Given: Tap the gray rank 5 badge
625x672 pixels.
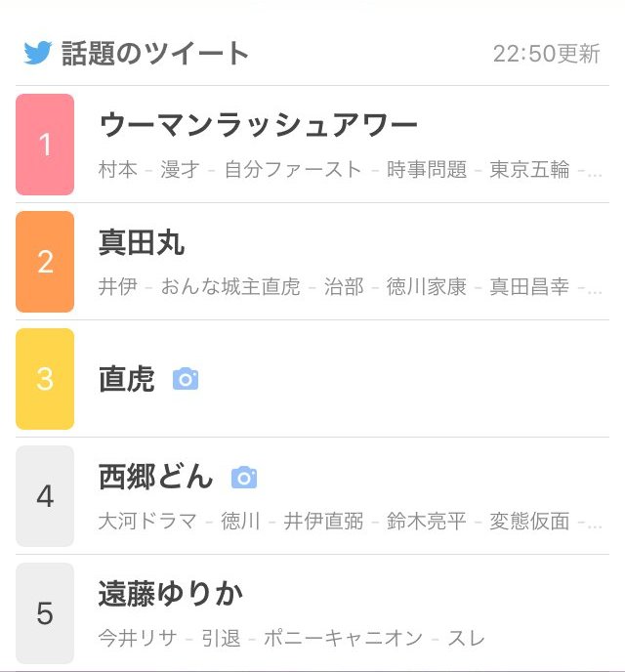Looking at the screenshot, I should (45, 613).
